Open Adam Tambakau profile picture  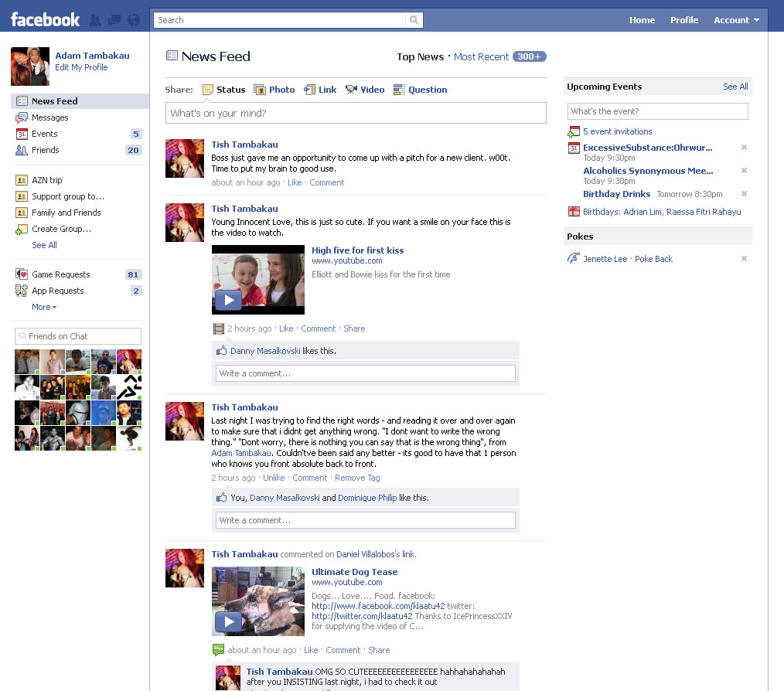pos(30,66)
